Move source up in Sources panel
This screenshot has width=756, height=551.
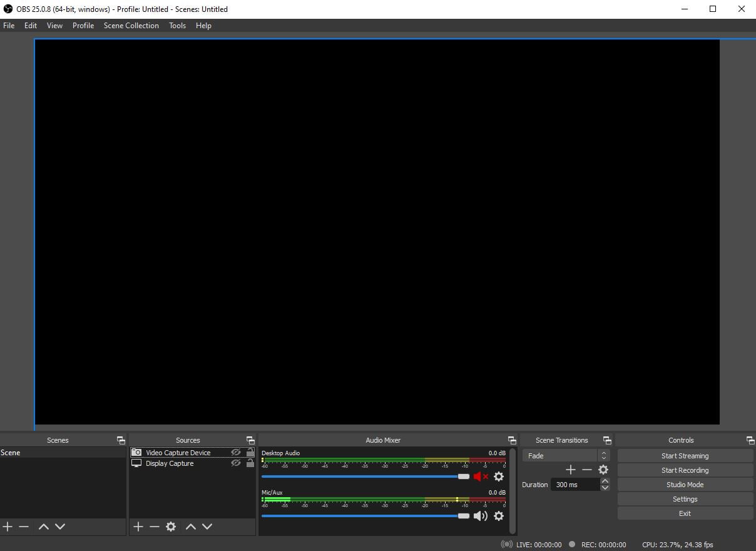(x=191, y=527)
